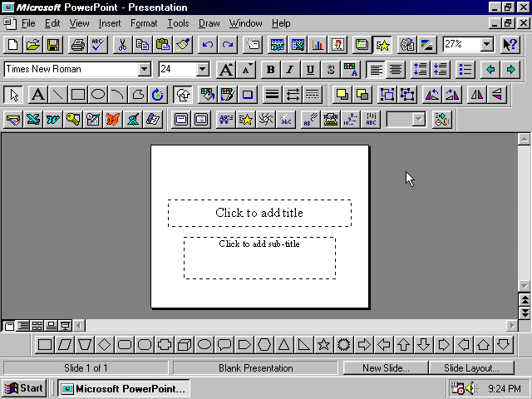Open the Draw menu

coord(209,23)
